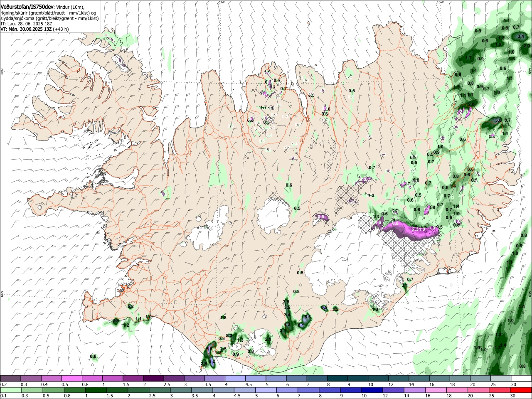Click the 'slydda/snjókoma' legend description line
The image size is (532, 399).
pyautogui.click(x=49, y=18)
